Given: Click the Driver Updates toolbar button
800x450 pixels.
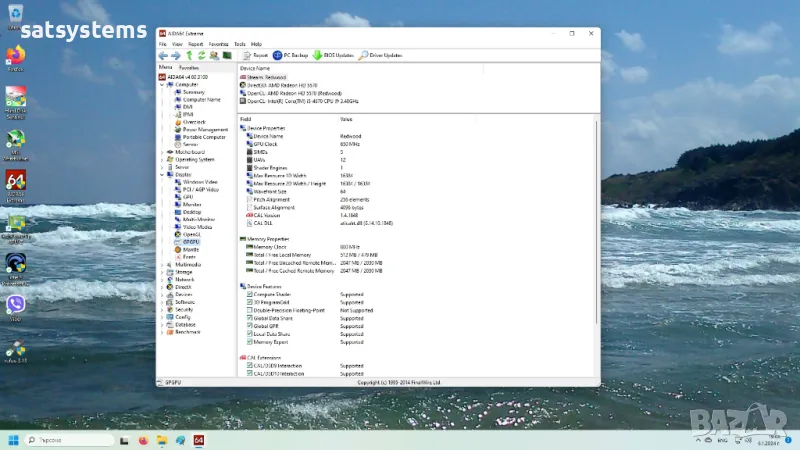Looking at the screenshot, I should point(381,56).
